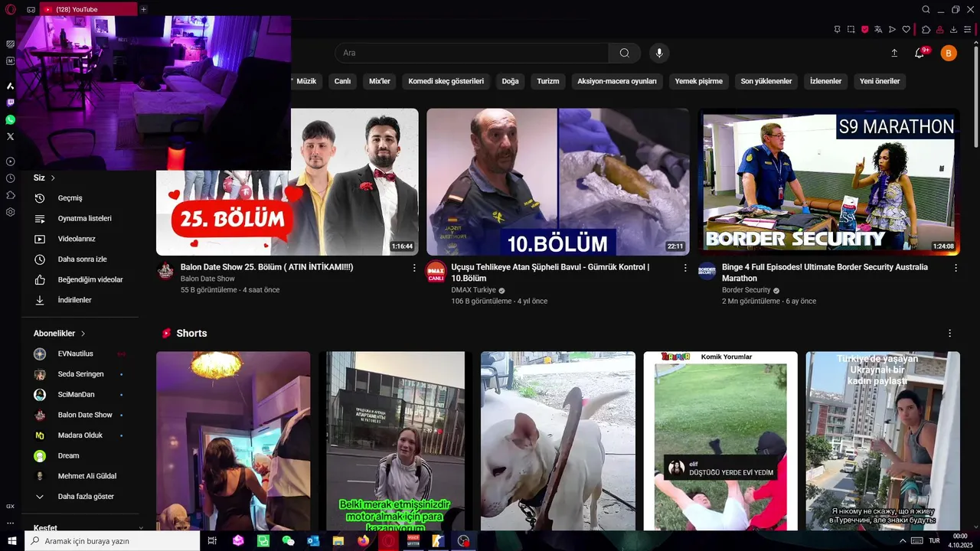The width and height of the screenshot is (980, 551).
Task: Open browser downloads icon
Action: tap(953, 30)
